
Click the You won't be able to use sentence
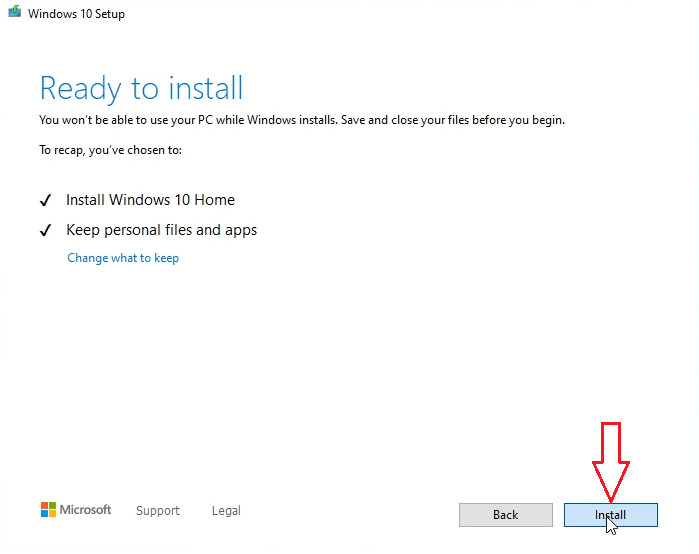pos(188,120)
